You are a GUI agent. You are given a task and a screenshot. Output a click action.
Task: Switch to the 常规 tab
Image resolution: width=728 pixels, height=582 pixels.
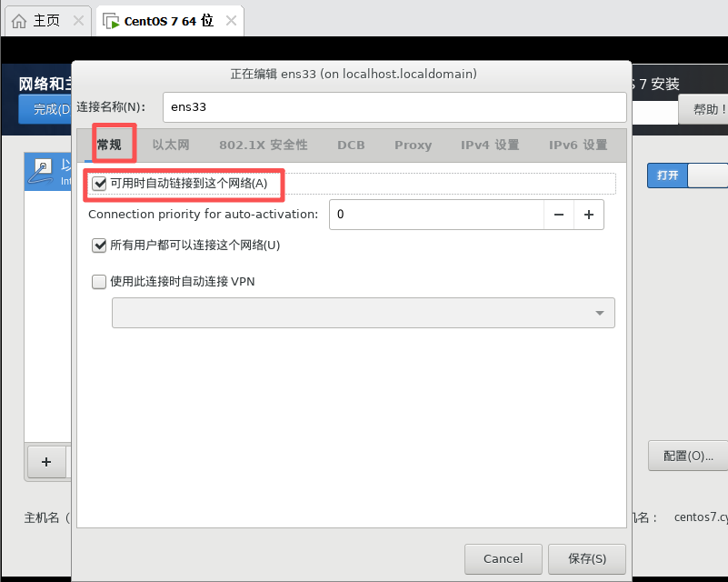(x=109, y=145)
